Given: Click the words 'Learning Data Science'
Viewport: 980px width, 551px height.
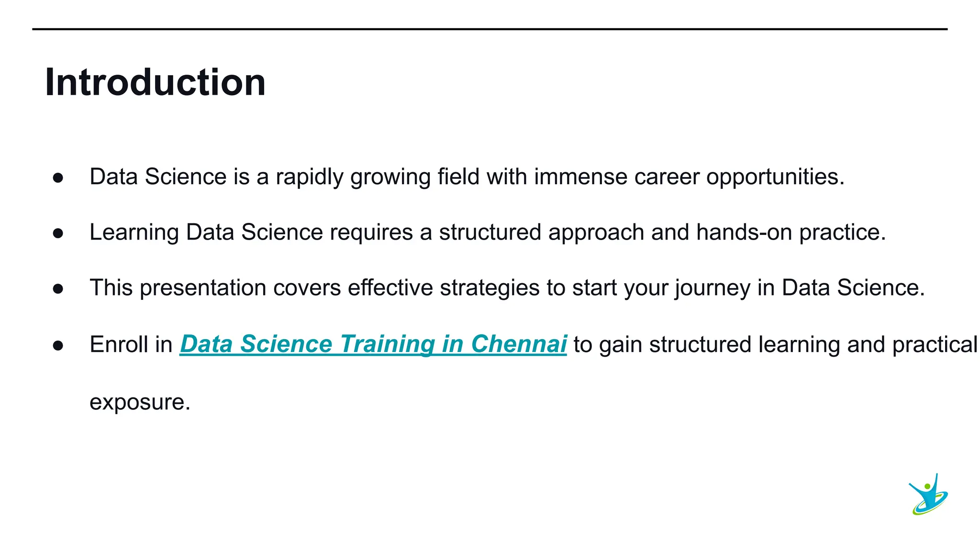Looking at the screenshot, I should [206, 232].
